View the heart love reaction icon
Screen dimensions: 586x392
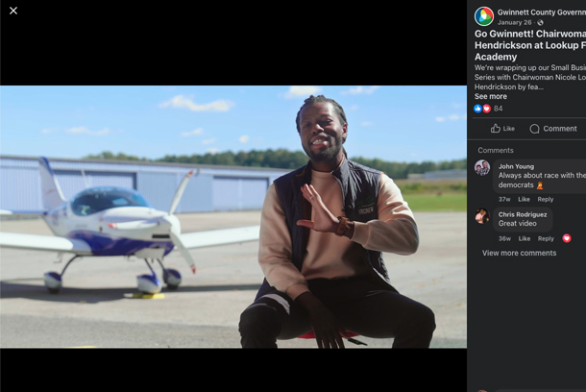coord(486,109)
